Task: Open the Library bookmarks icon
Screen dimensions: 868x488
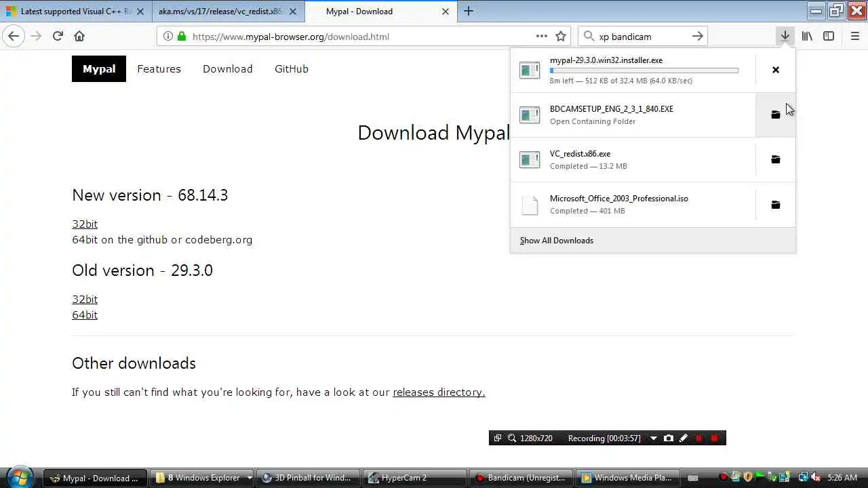Action: pos(807,37)
